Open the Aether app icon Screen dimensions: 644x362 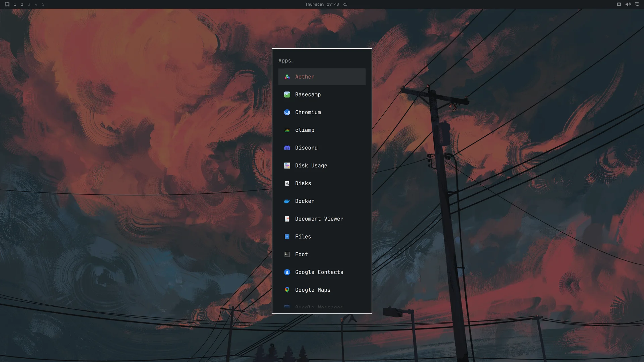287,77
